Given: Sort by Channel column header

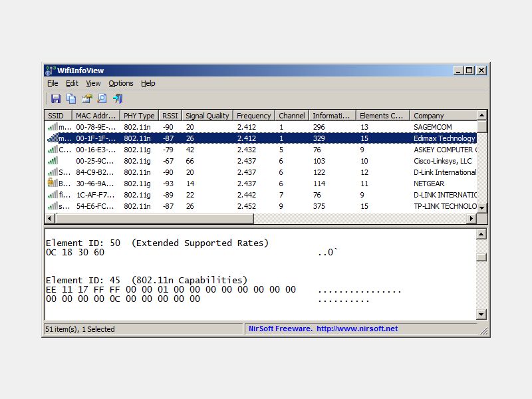Looking at the screenshot, I should (x=292, y=116).
